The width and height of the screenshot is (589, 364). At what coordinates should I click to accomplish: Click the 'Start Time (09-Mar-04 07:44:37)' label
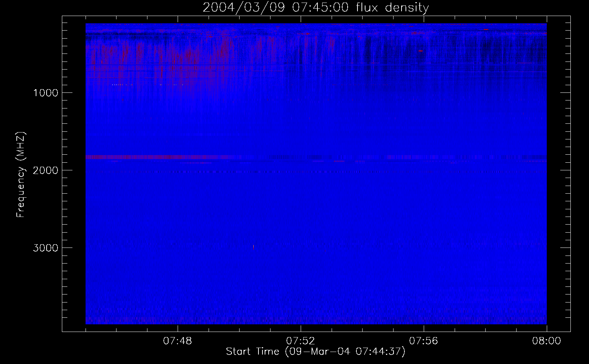[316, 352]
